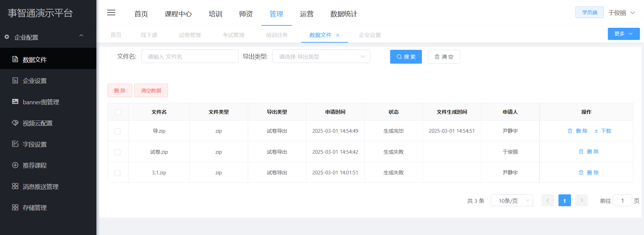Open 推荐课程 in the sidebar
The height and width of the screenshot is (235, 644).
(x=34, y=165)
